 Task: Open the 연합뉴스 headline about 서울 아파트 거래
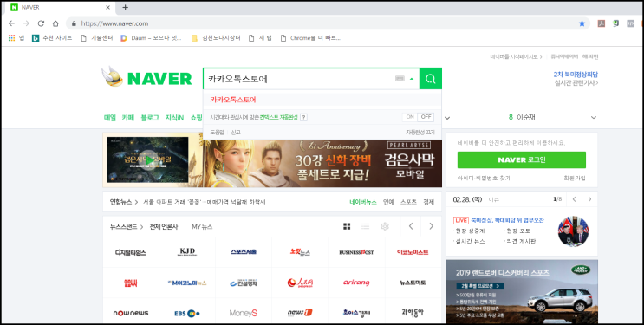coord(205,202)
